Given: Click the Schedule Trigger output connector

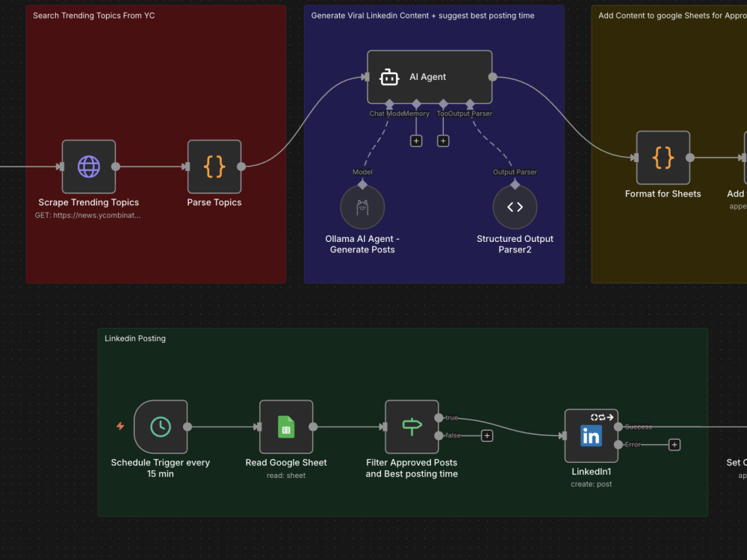Looking at the screenshot, I should click(187, 426).
